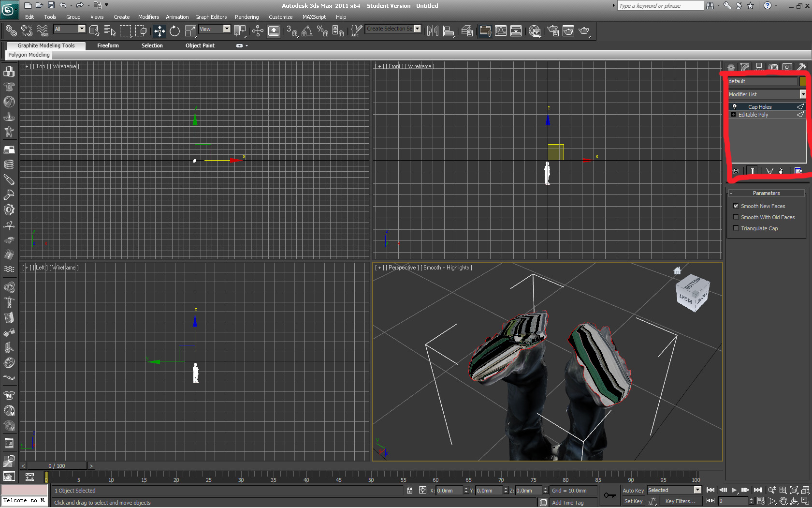Toggle Auto Key mode

(x=633, y=491)
